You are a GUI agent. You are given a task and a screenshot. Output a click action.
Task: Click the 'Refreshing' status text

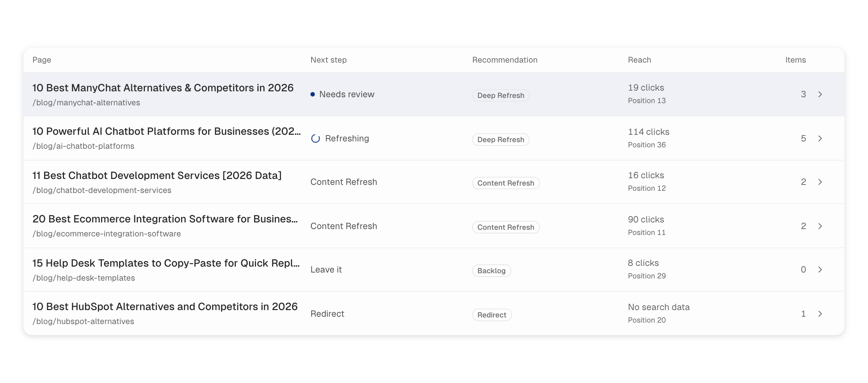pos(347,138)
